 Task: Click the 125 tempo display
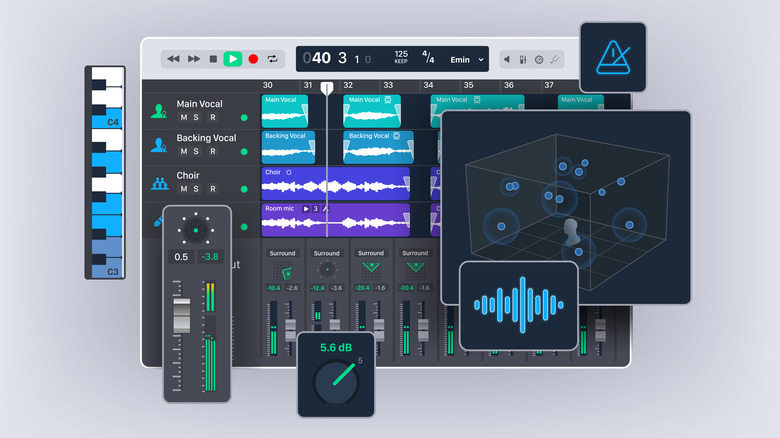pos(401,58)
